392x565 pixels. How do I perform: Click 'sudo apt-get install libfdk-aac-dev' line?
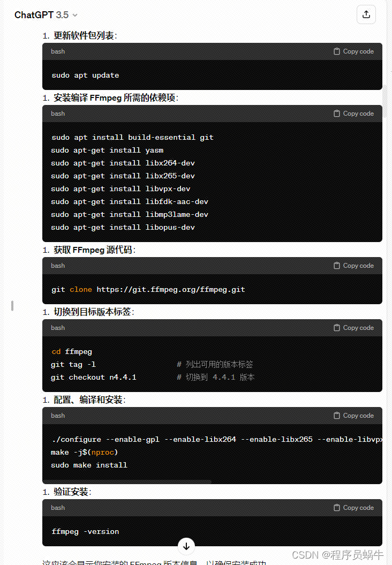(130, 202)
